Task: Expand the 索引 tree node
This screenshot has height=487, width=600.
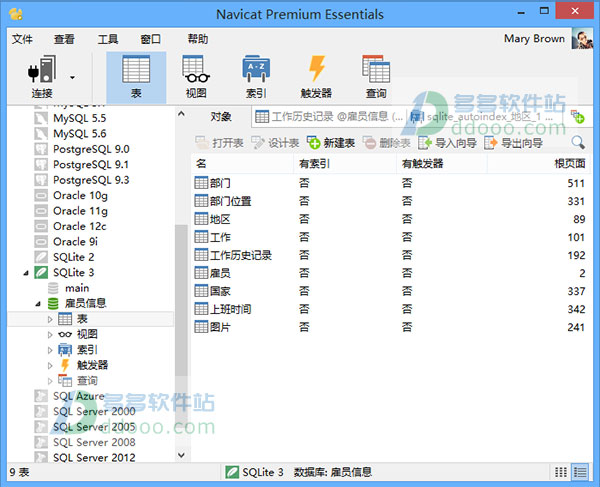Action: [x=50, y=350]
